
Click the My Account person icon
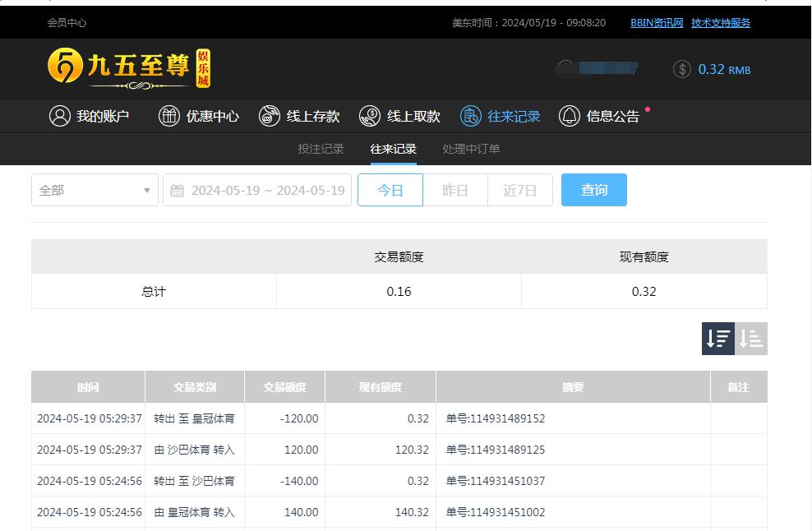pyautogui.click(x=59, y=116)
